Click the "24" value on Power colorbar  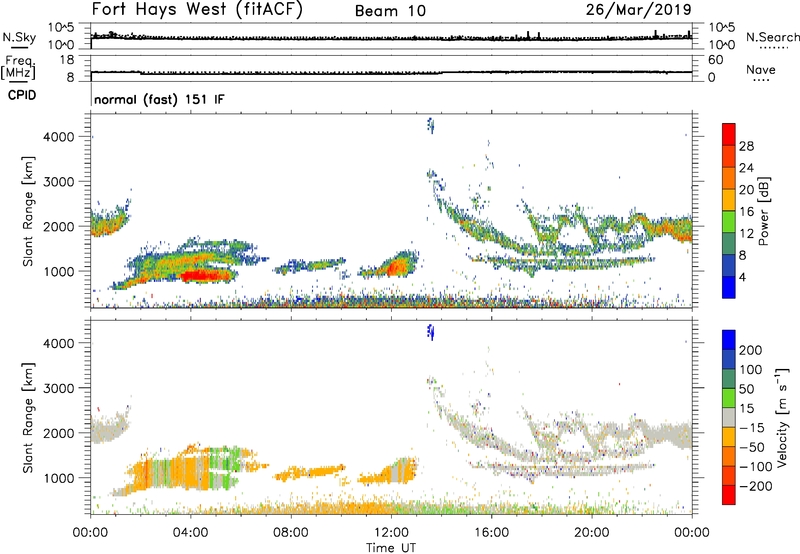tap(746, 168)
